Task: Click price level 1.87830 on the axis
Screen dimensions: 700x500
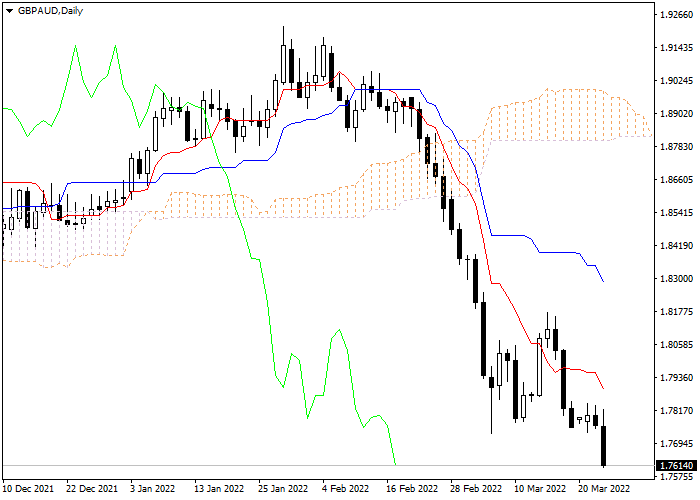Action: (677, 147)
